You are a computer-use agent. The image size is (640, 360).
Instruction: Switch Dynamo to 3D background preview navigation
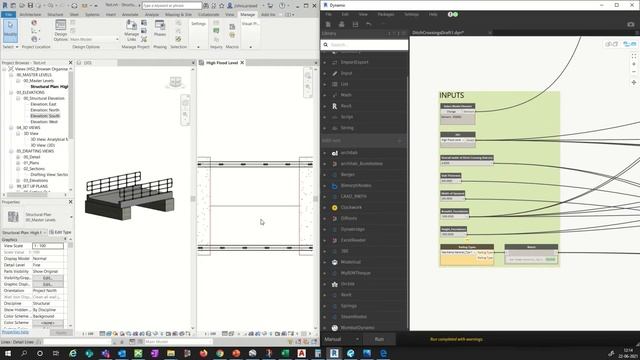pyautogui.click(x=611, y=44)
